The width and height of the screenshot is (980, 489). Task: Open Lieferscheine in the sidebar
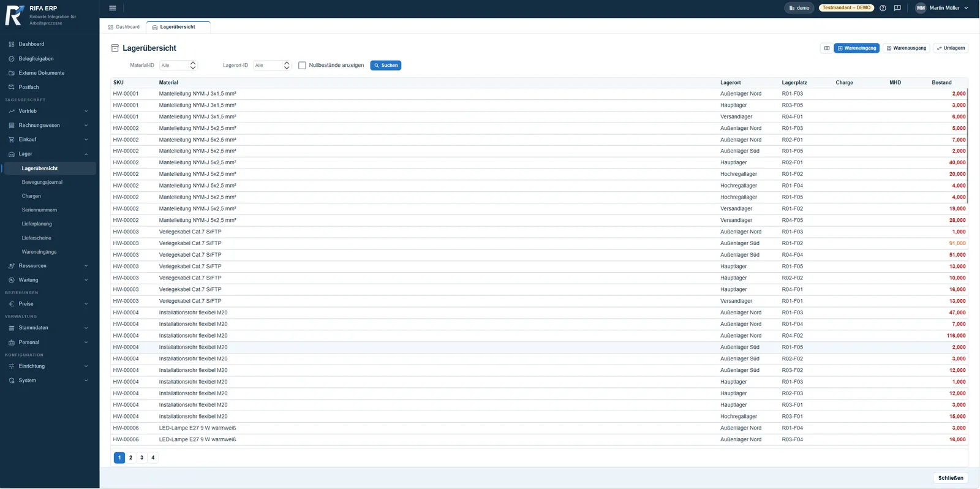tap(37, 238)
